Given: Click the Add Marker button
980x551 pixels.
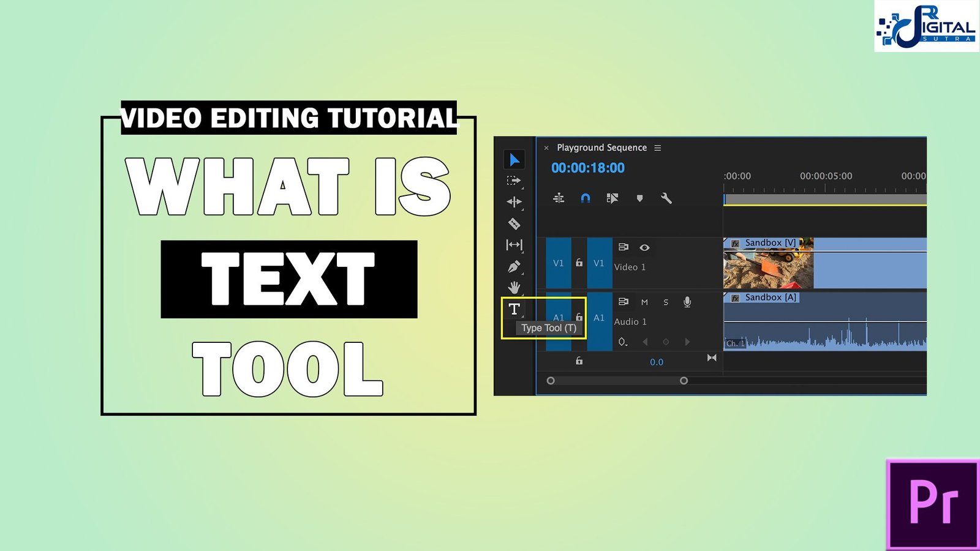Looking at the screenshot, I should (x=639, y=198).
